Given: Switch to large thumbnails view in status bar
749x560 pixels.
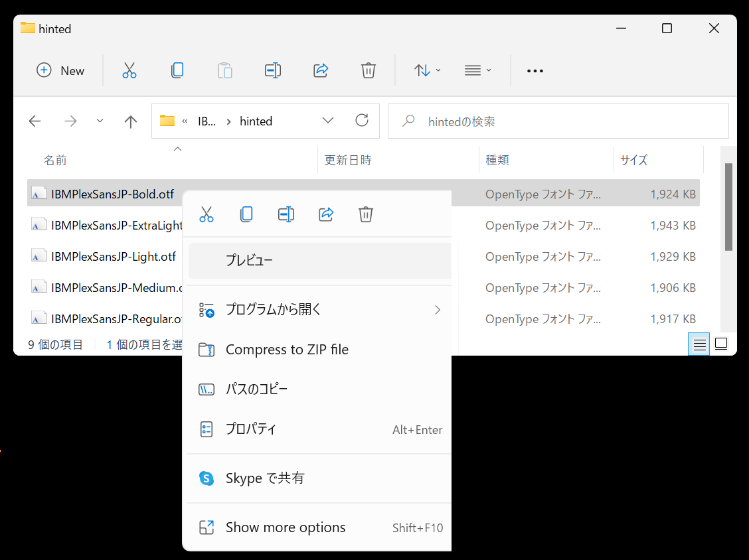Looking at the screenshot, I should 721,344.
